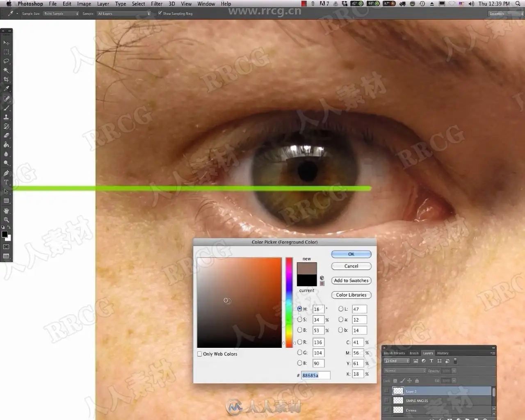The image size is (525, 420).
Task: Open the Layers panel flyout menu
Action: click(x=493, y=353)
